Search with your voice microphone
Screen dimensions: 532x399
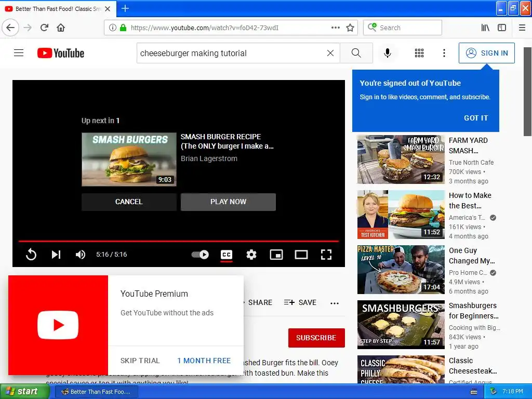pos(387,53)
